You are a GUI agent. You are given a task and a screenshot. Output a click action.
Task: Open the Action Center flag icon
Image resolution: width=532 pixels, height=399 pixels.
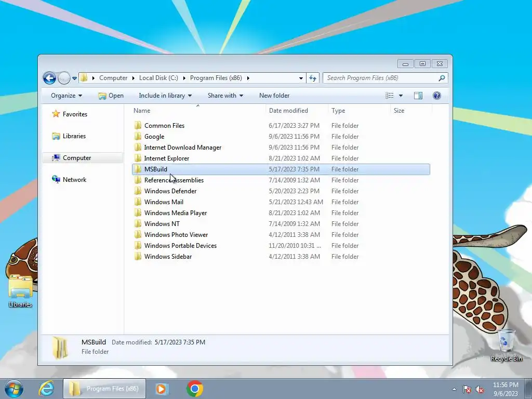coord(467,389)
